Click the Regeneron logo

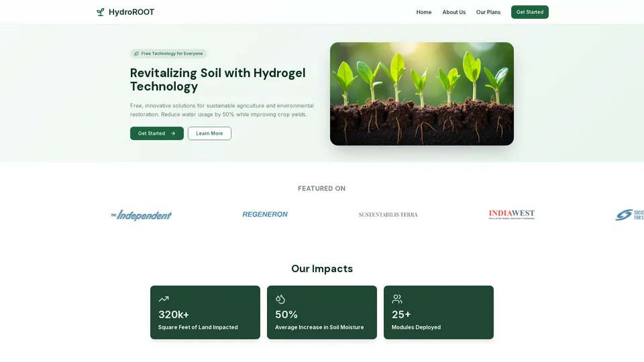click(x=265, y=215)
